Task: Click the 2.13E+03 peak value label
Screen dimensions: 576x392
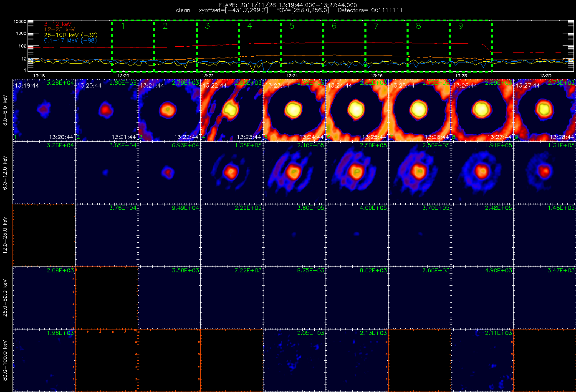Action: 373,333
